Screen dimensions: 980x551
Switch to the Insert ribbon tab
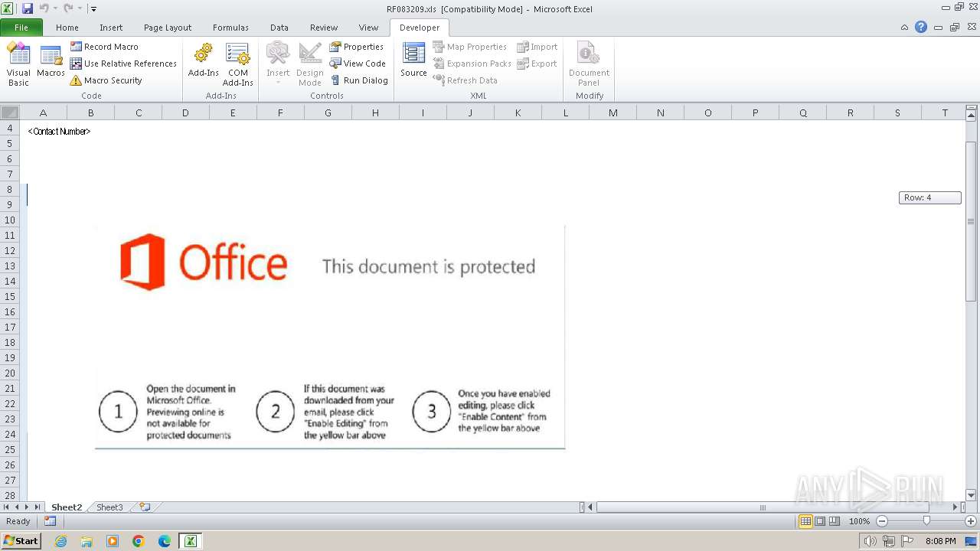point(111,28)
